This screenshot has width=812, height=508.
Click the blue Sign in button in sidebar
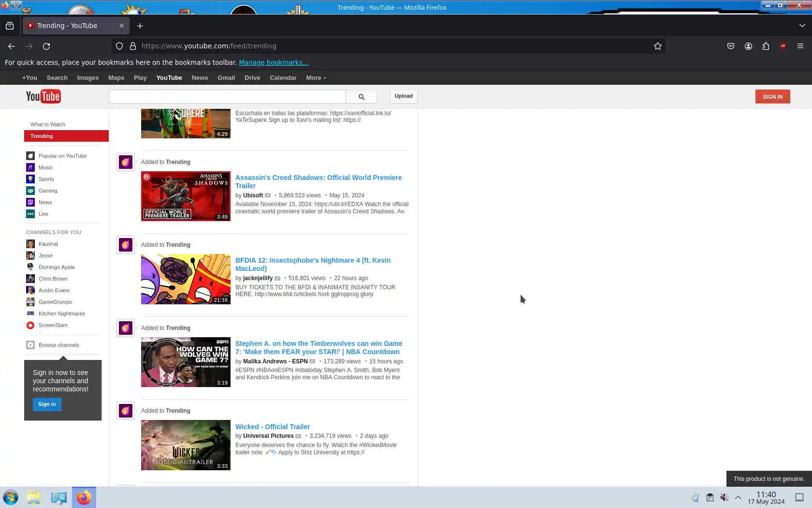(x=47, y=404)
